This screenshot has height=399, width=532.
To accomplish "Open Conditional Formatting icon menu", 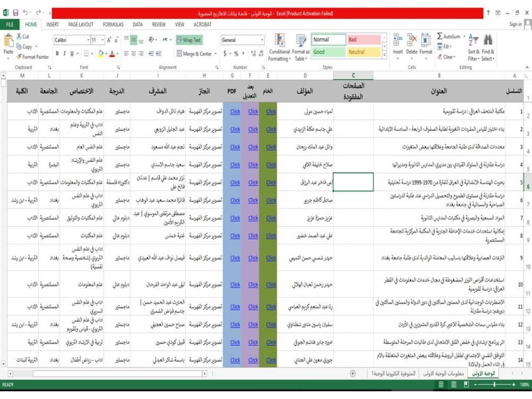I will [x=279, y=41].
